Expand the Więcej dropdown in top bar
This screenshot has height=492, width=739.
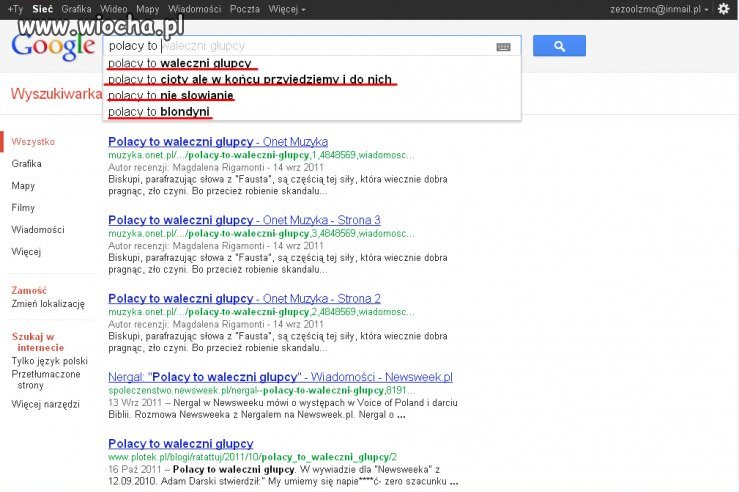287,9
